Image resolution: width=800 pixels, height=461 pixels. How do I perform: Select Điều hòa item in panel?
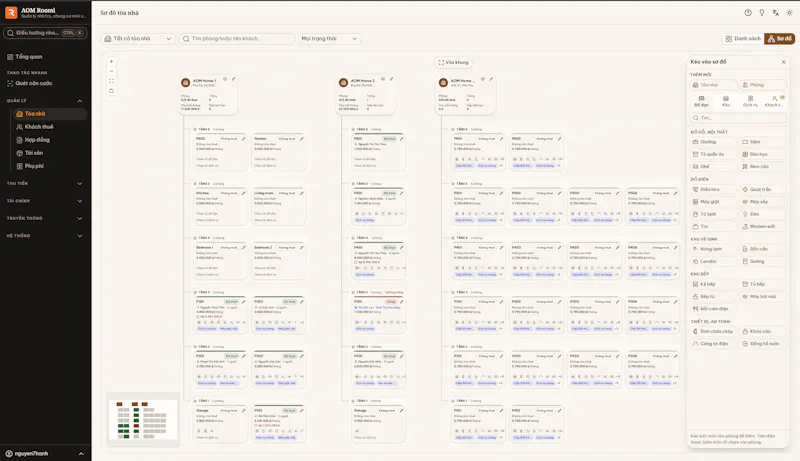tap(713, 189)
